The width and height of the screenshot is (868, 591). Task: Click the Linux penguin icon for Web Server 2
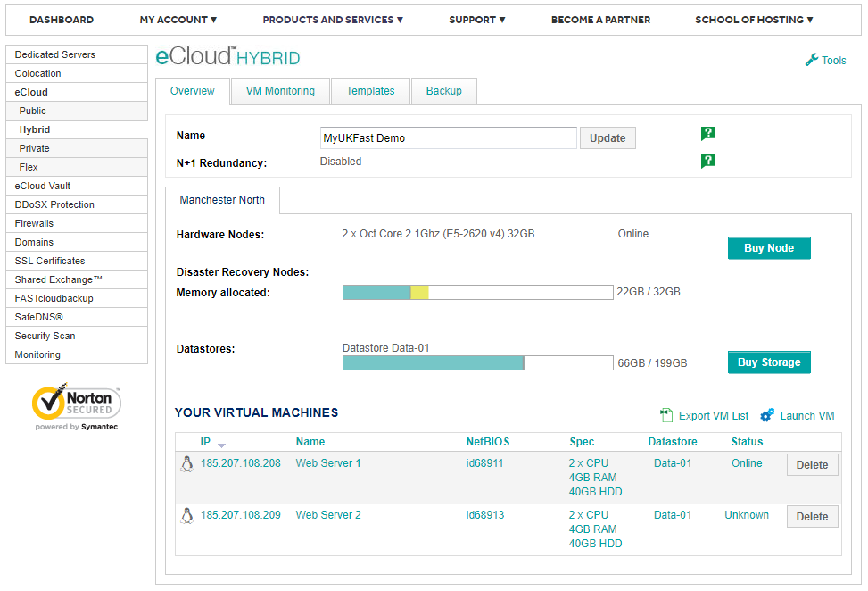tap(187, 516)
